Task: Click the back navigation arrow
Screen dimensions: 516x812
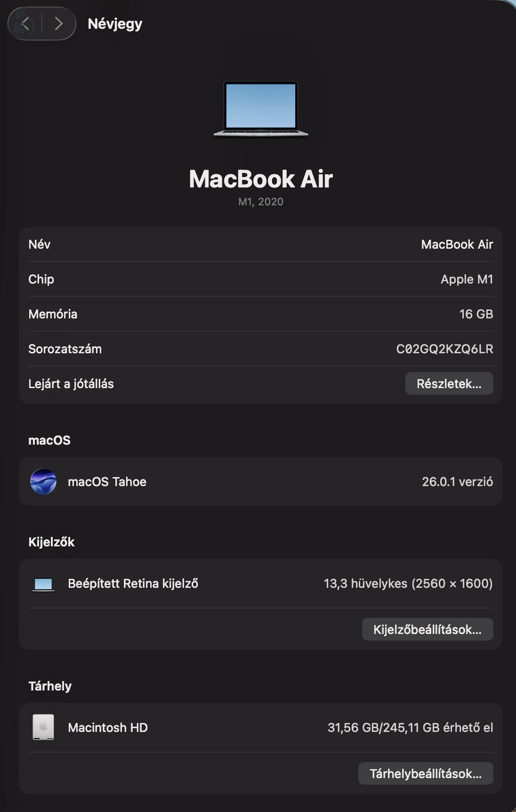Action: 26,24
